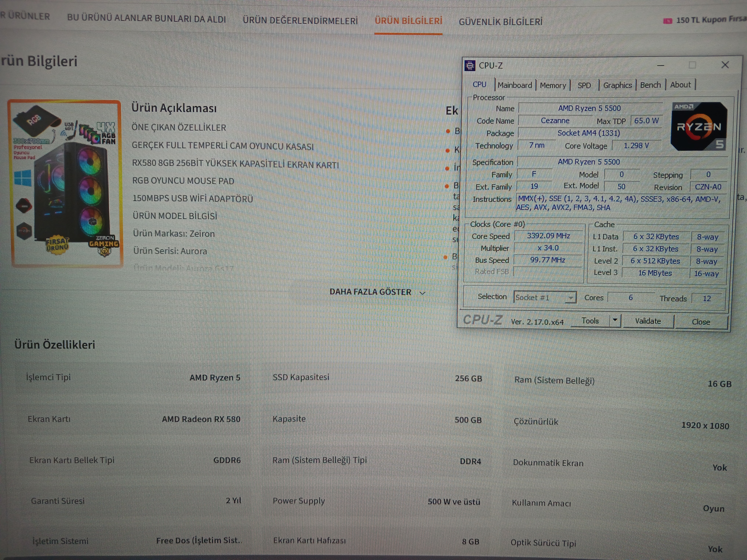The image size is (747, 560).
Task: Click the Ekran Kartı Bellek Tipi value GDDR6
Action: (x=227, y=460)
